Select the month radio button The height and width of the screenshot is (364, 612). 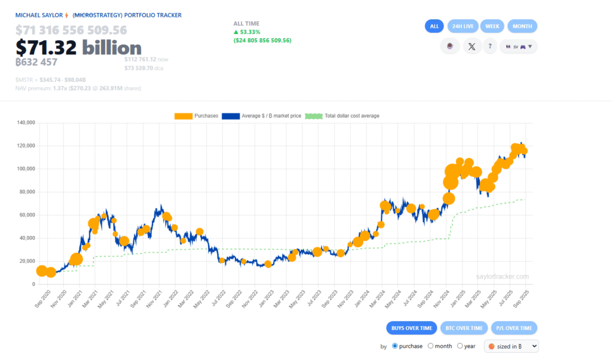(x=432, y=345)
